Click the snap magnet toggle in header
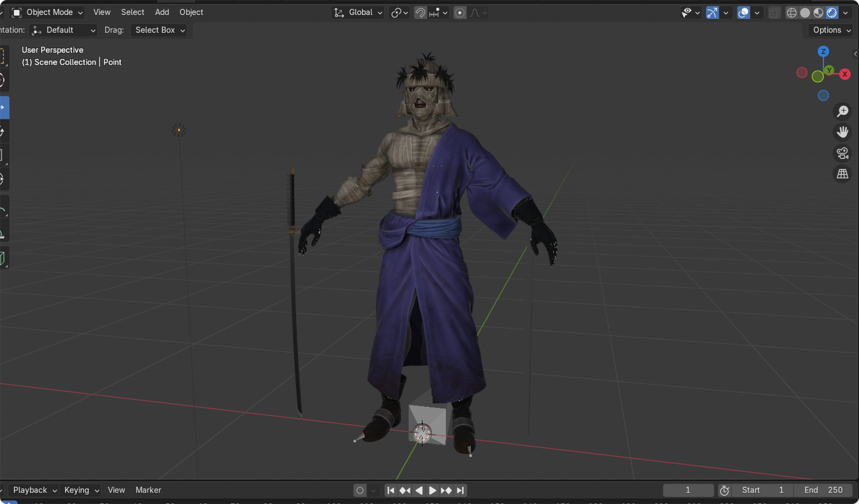This screenshot has height=504, width=859. click(420, 13)
